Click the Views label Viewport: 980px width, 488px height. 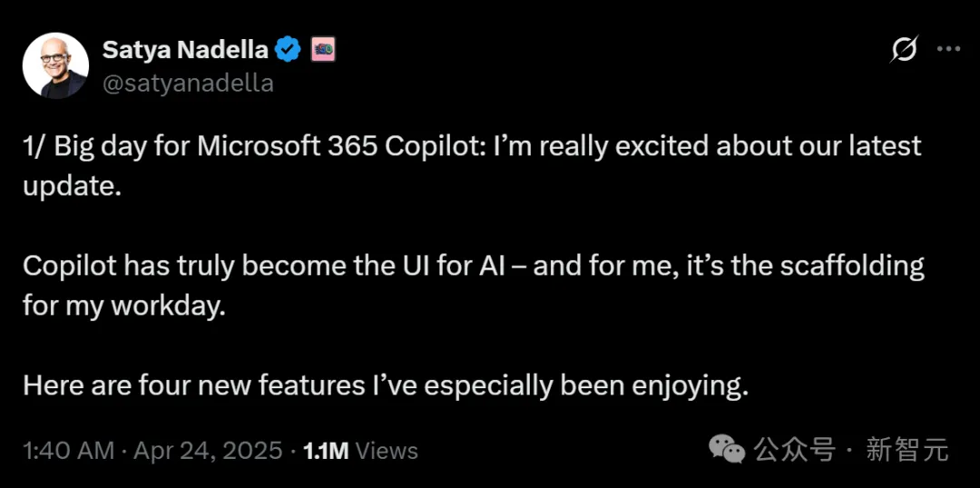[387, 451]
